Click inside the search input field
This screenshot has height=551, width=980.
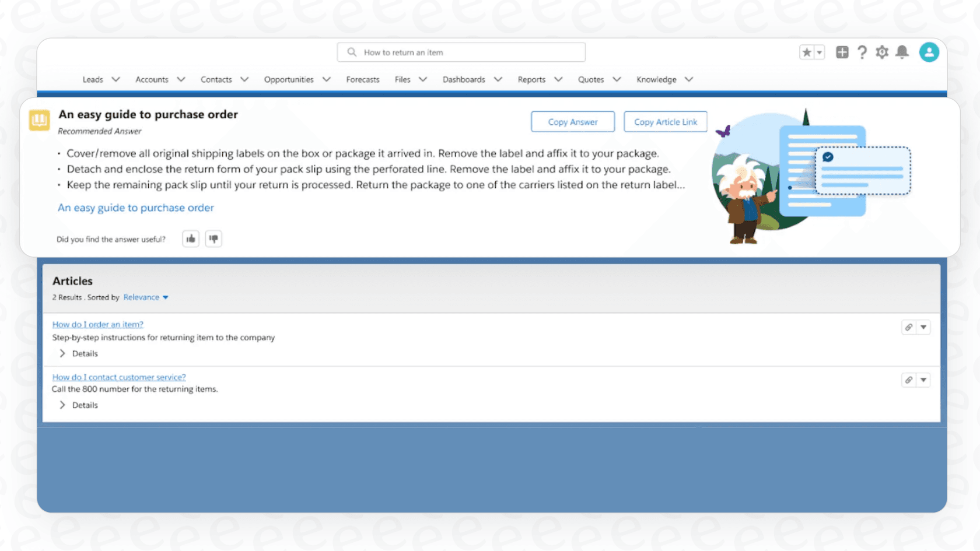coord(461,52)
